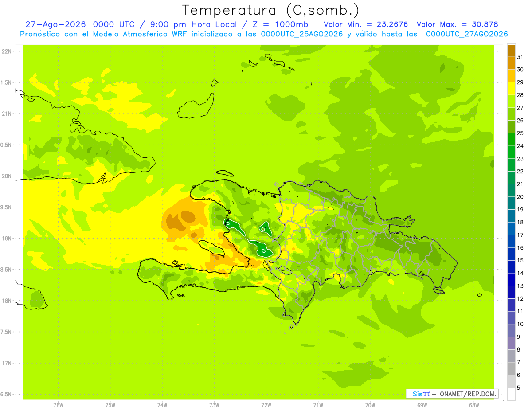
Task: Click the blue swatch between 16 and 17
Action: [511, 241]
